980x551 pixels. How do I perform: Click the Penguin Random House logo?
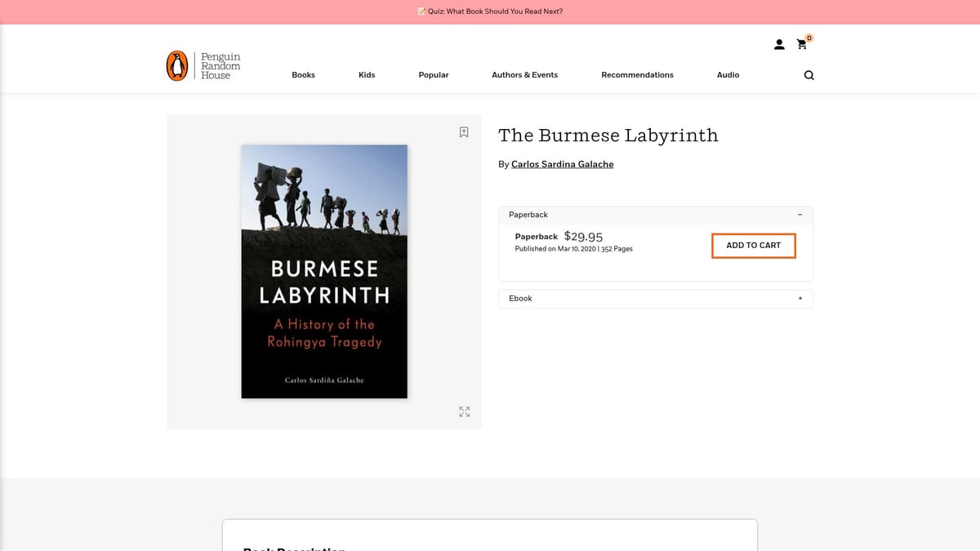203,66
